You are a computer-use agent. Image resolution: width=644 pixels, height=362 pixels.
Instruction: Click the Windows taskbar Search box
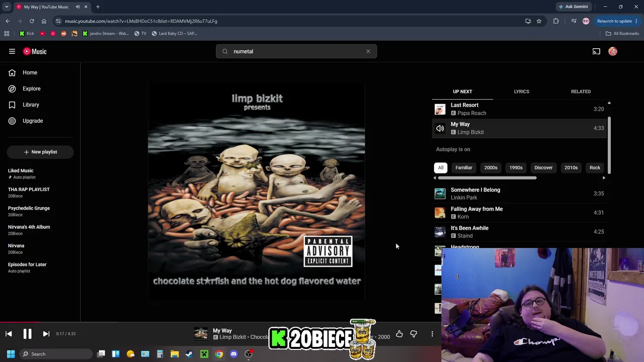tap(55, 354)
